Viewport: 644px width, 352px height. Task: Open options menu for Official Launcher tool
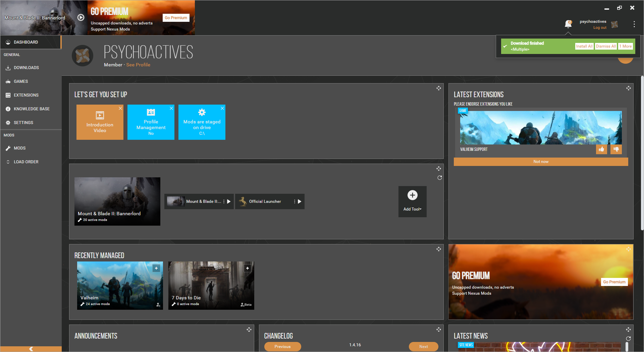(294, 201)
